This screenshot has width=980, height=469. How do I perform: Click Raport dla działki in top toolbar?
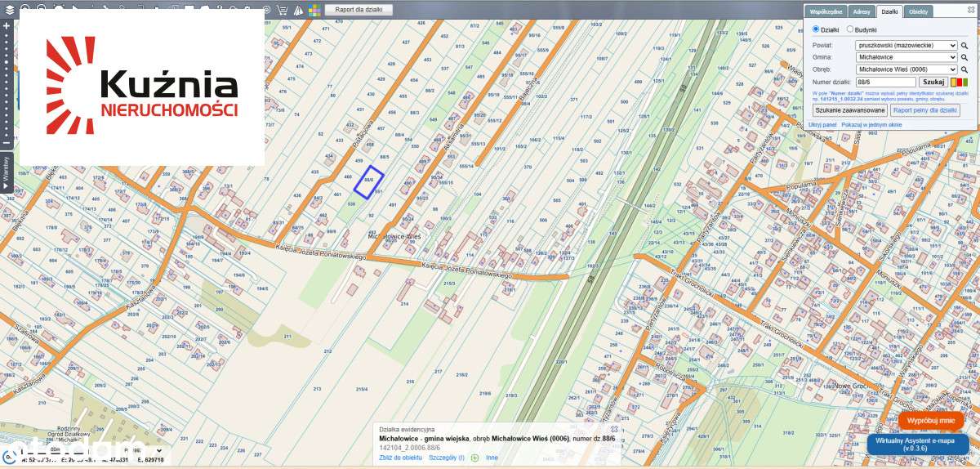point(359,10)
